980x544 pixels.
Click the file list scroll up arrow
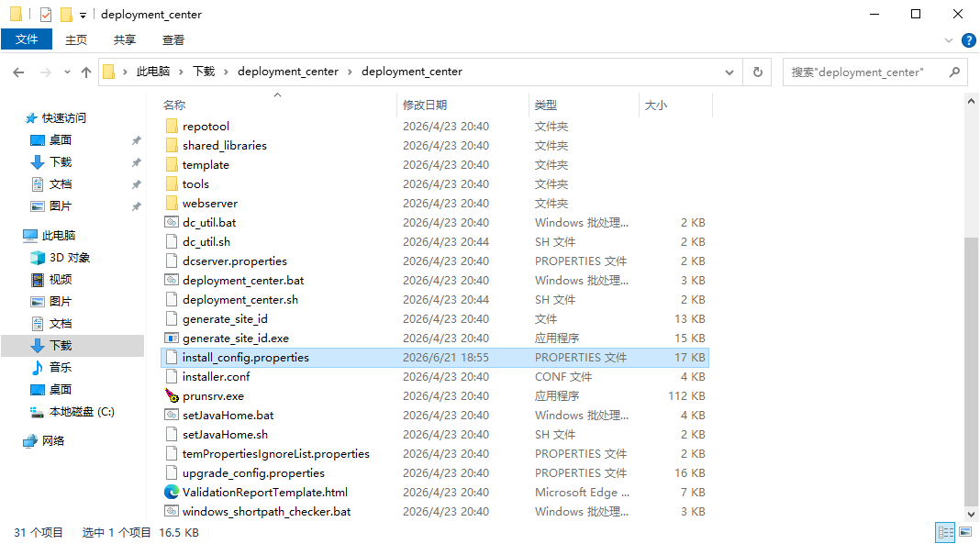[x=971, y=101]
